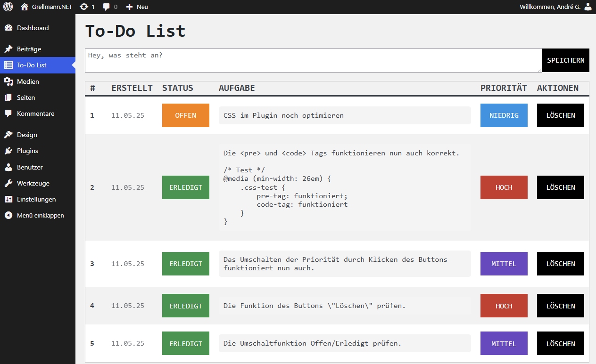The width and height of the screenshot is (596, 364).
Task: Open the comments bubble icon in toolbar
Action: click(x=107, y=7)
